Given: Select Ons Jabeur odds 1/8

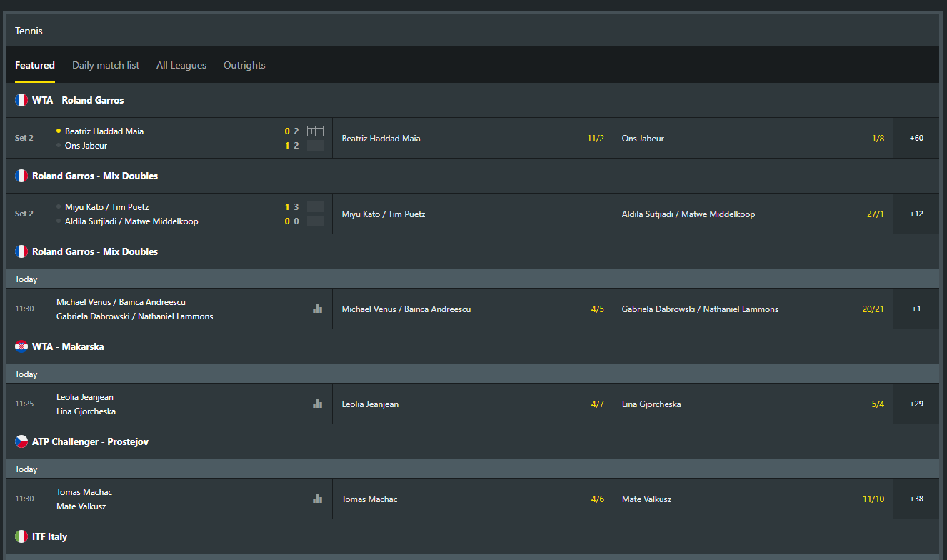Looking at the screenshot, I should [753, 139].
